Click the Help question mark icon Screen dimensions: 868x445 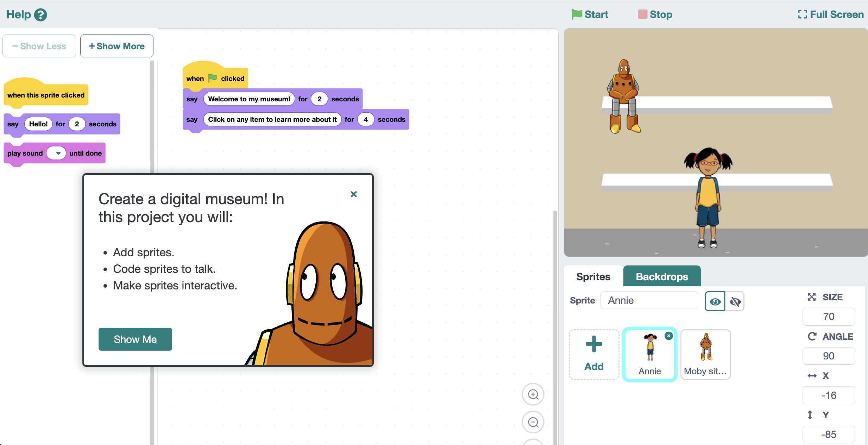[40, 15]
